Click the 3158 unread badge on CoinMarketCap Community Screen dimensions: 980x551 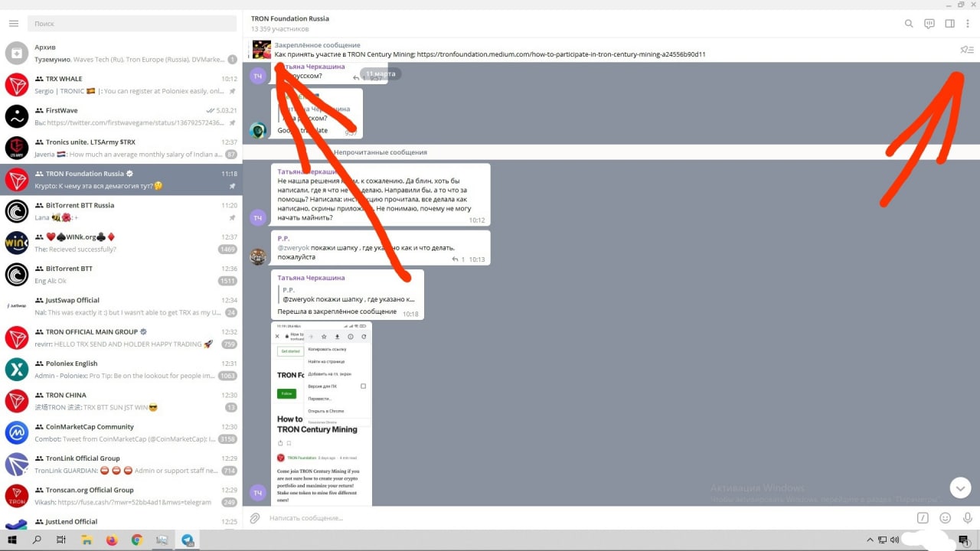[x=227, y=439]
